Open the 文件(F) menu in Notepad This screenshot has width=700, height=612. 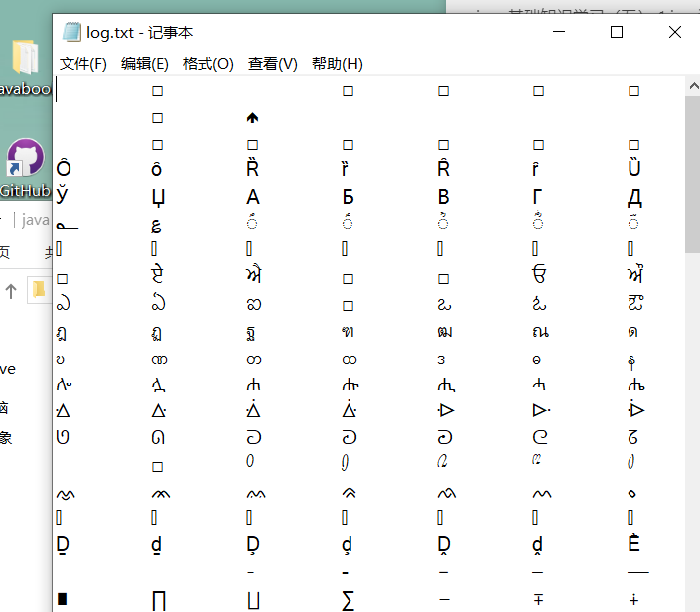(83, 64)
